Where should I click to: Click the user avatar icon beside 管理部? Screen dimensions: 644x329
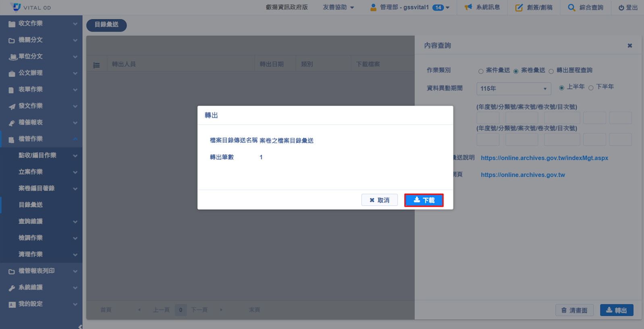tap(373, 7)
